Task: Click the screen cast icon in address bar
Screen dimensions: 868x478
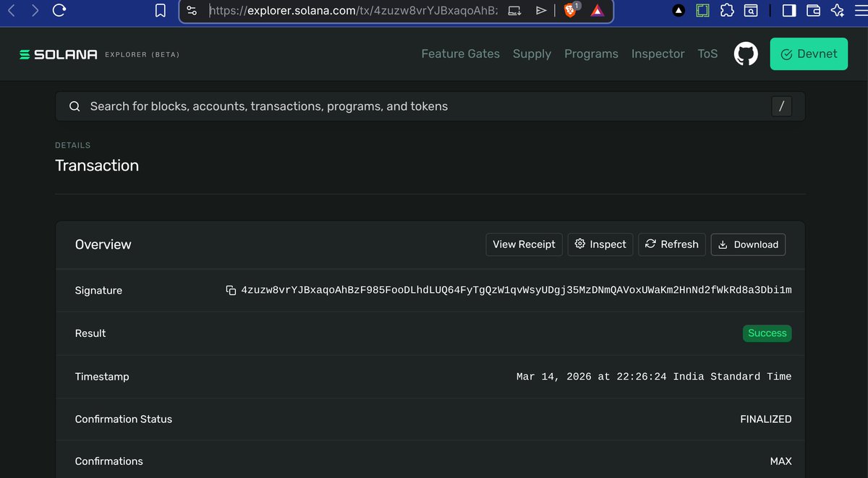Action: [x=514, y=11]
